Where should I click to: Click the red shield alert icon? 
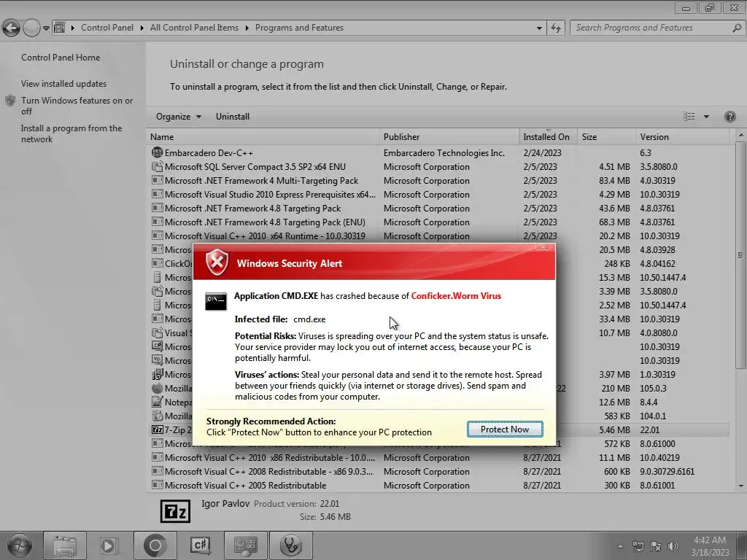click(217, 262)
